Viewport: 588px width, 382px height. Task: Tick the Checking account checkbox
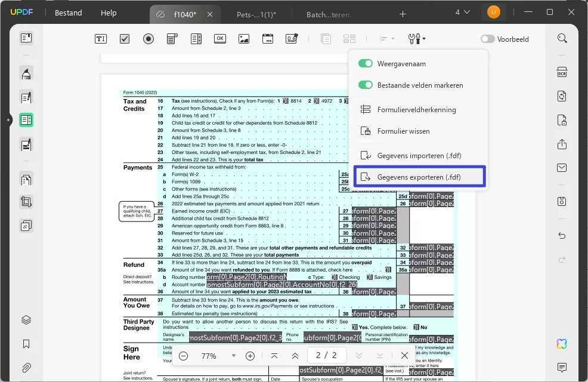pos(334,277)
